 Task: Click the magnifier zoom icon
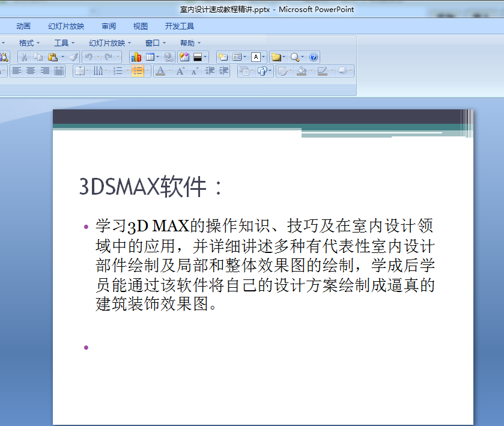pyautogui.click(x=294, y=57)
